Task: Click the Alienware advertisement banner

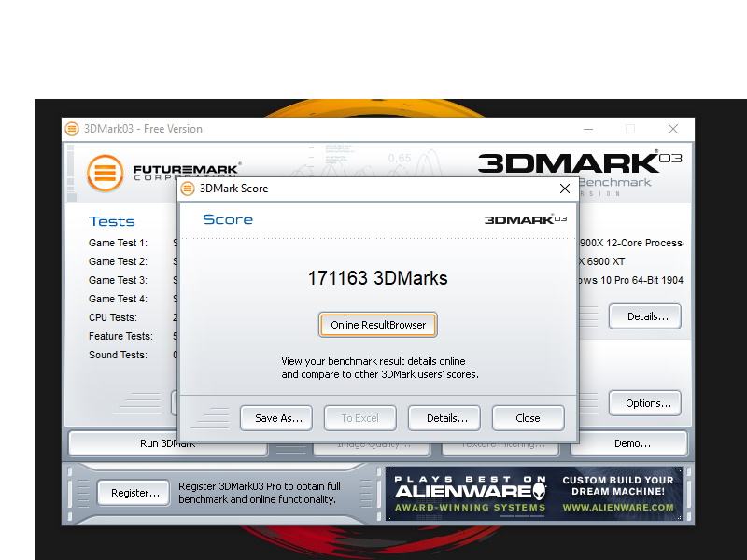Action: [x=534, y=494]
